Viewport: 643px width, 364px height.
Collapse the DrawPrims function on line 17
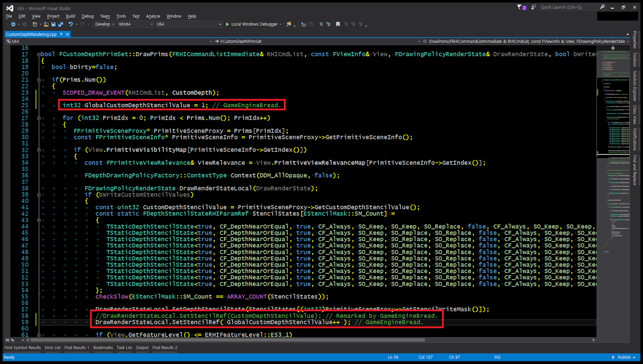click(39, 54)
